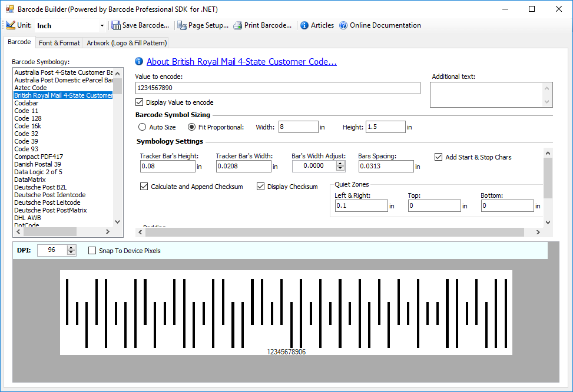
Task: Open Page Setup via its printer icon
Action: [x=182, y=25]
